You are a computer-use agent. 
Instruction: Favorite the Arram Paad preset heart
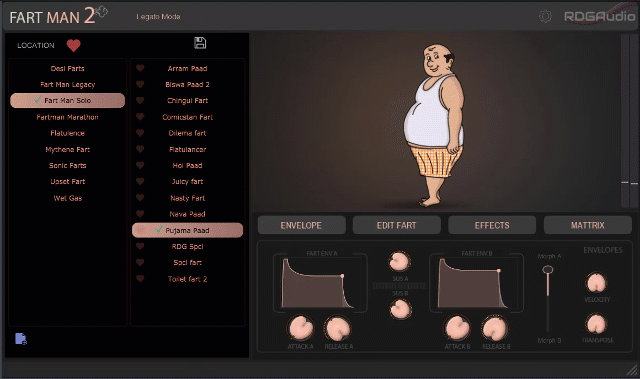point(140,68)
